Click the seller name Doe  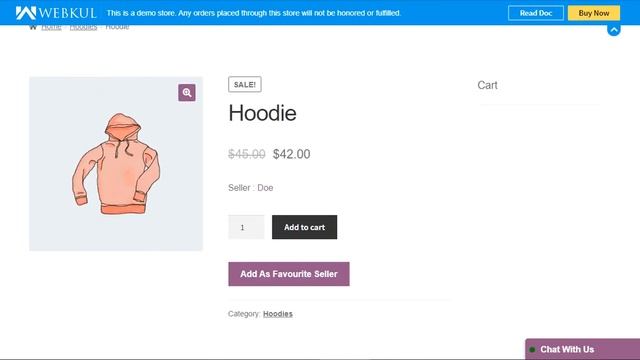265,188
